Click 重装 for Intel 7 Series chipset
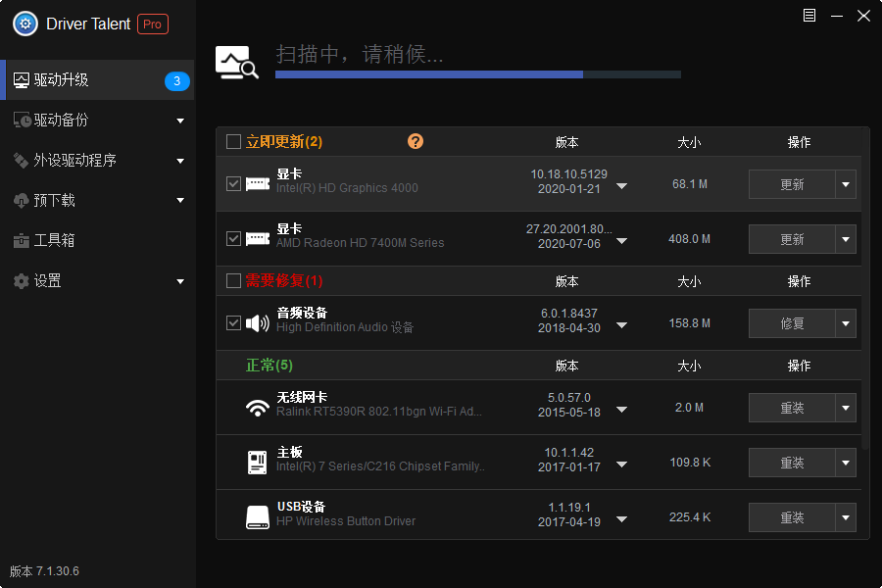Screen dimensions: 882x588 point(792,463)
